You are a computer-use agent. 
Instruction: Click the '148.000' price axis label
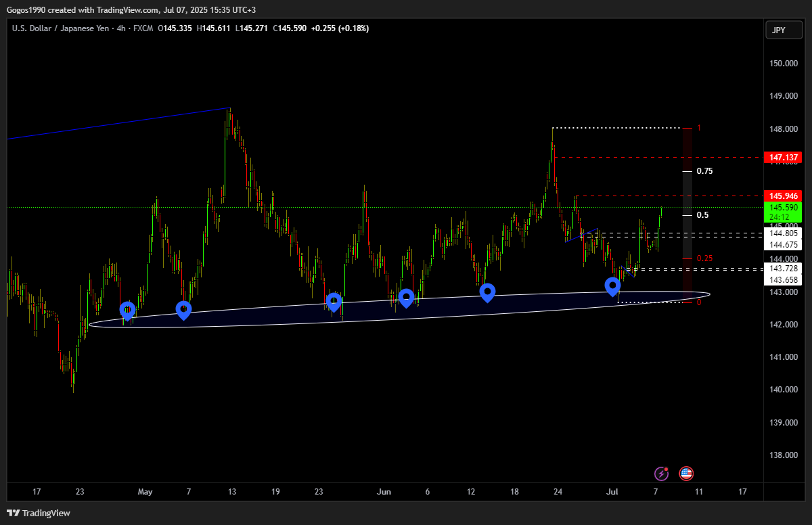coord(783,129)
